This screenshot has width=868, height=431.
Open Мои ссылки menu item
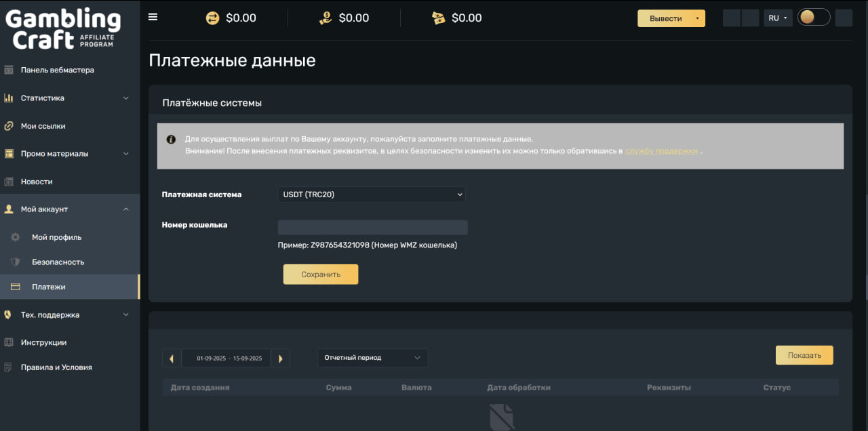43,126
